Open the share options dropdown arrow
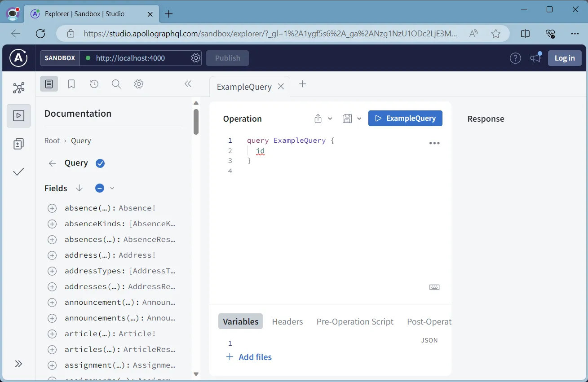 (330, 119)
